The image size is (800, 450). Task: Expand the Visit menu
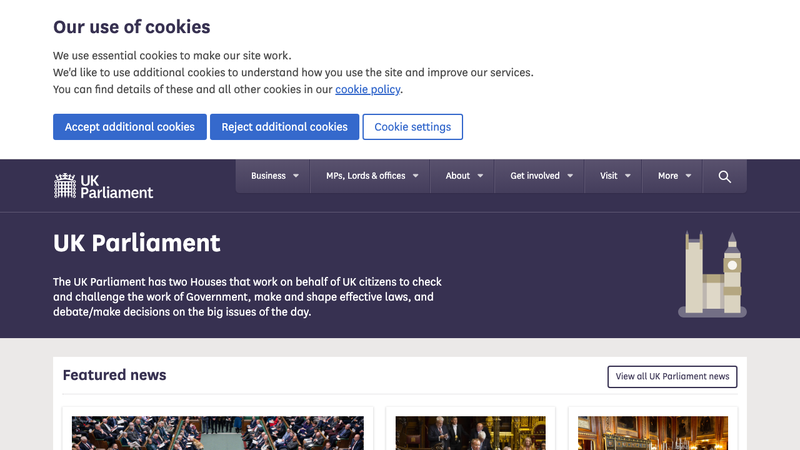point(615,176)
